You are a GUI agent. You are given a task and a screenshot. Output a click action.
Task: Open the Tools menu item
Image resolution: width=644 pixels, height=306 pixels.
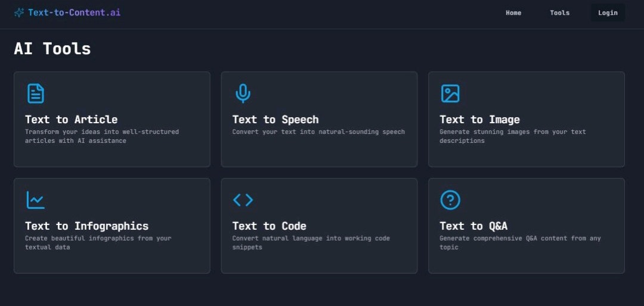(559, 13)
